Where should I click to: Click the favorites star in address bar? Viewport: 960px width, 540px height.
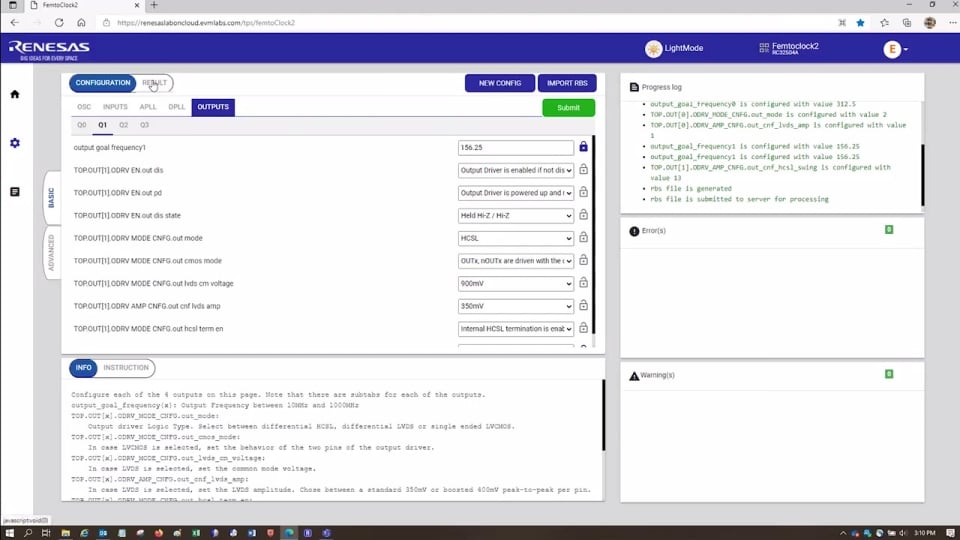click(860, 23)
